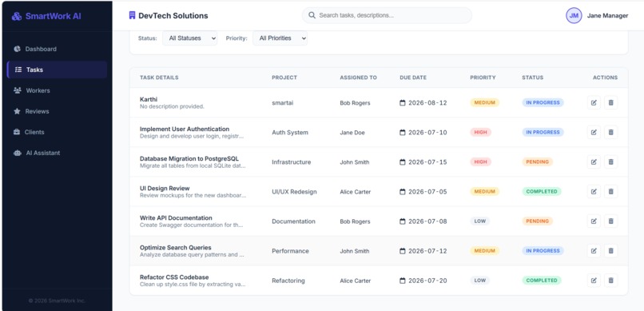Click the JM user avatar
Viewport: 644px width, 311px height.
(574, 16)
